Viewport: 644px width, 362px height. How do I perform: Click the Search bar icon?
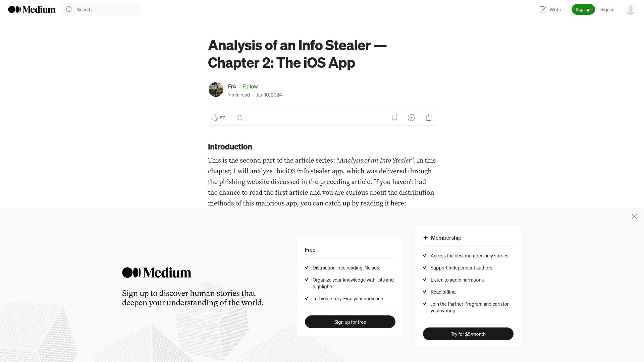[x=69, y=9]
